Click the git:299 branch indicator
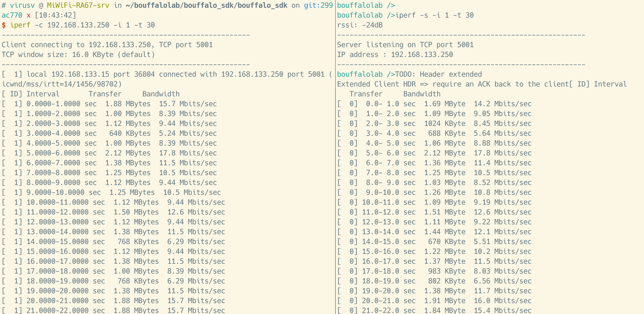This screenshot has width=644, height=314. click(318, 5)
